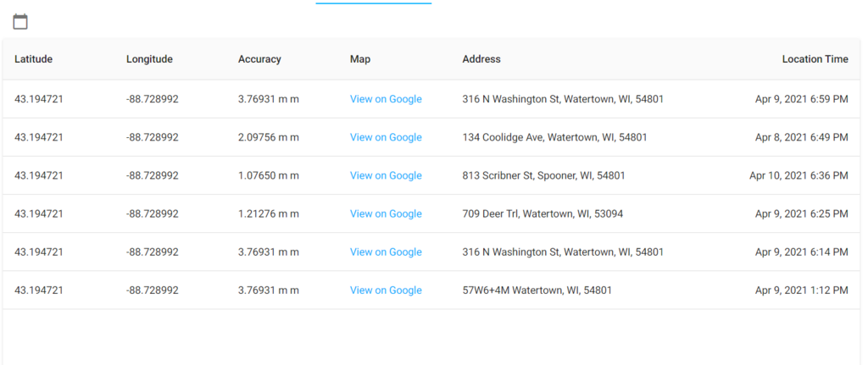Sort by Accuracy column header

259,59
